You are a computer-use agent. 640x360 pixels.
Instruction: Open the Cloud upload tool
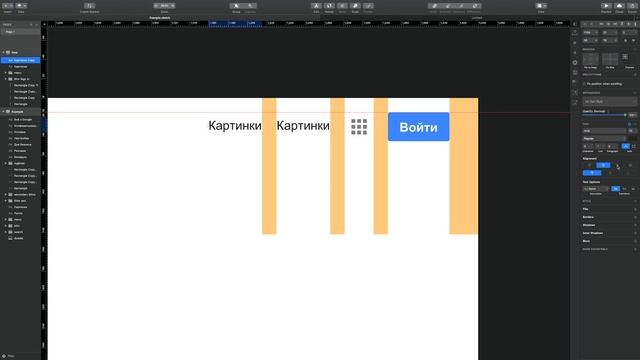[619, 6]
